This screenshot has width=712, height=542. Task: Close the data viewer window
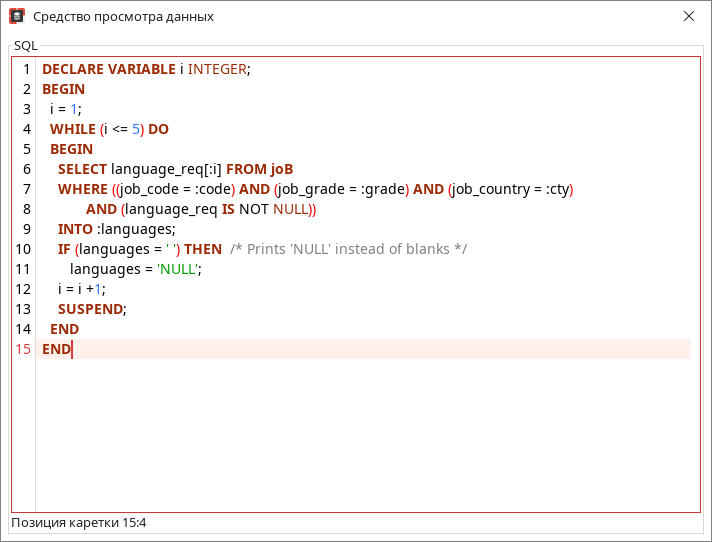[x=689, y=17]
